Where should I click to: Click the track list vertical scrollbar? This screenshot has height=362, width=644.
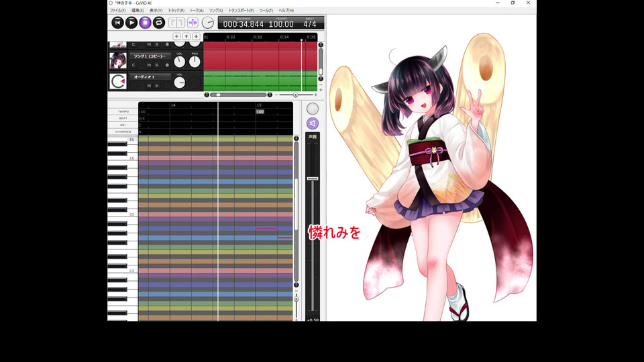(321, 62)
